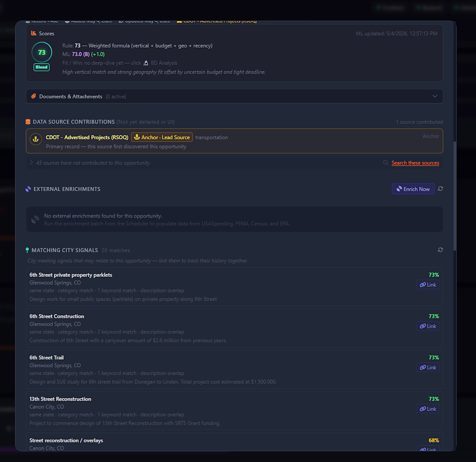Click the Scores chart icon
The image size is (476, 462).
coord(34,33)
